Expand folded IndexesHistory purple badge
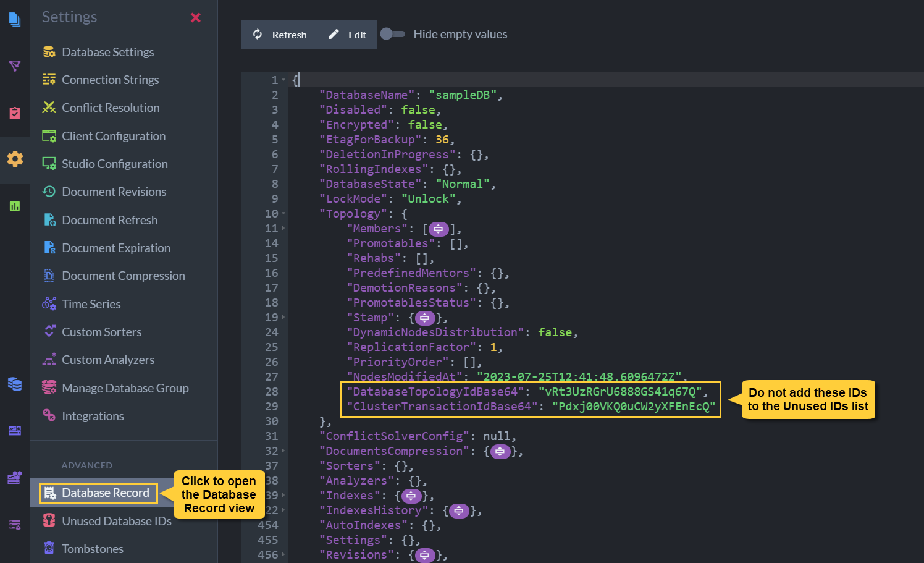The width and height of the screenshot is (924, 563). tap(459, 511)
